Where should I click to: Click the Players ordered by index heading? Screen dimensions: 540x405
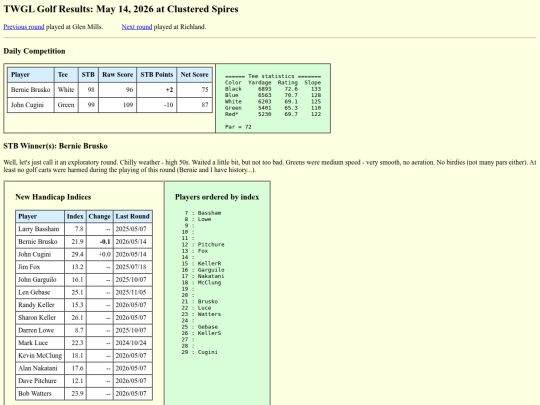click(217, 197)
